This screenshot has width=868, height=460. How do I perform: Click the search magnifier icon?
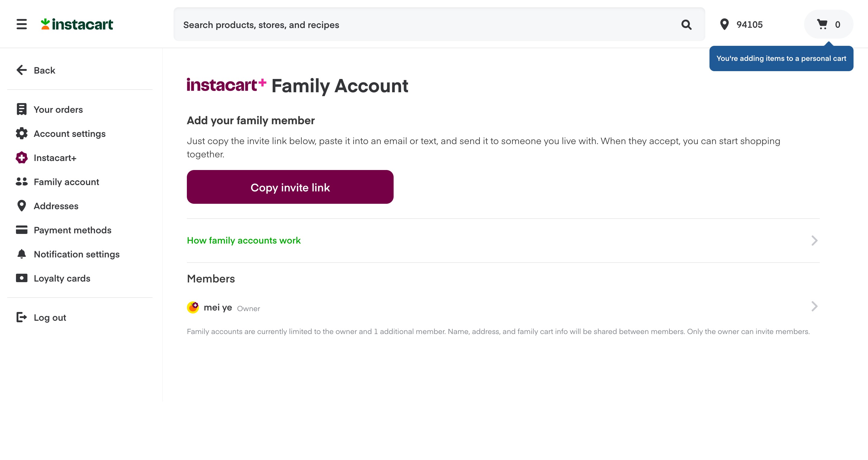point(686,25)
